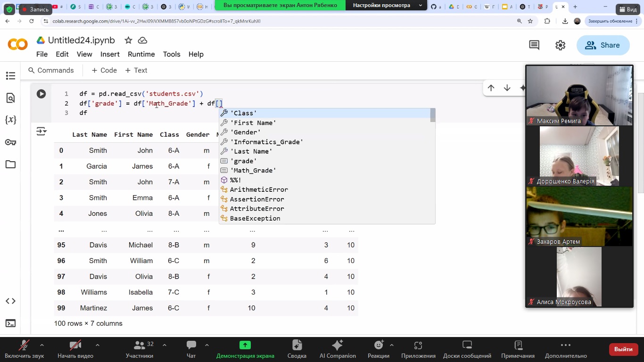Image resolution: width=644 pixels, height=362 pixels.
Task: Click the autocomplete list scrollbar
Action: coord(432,116)
